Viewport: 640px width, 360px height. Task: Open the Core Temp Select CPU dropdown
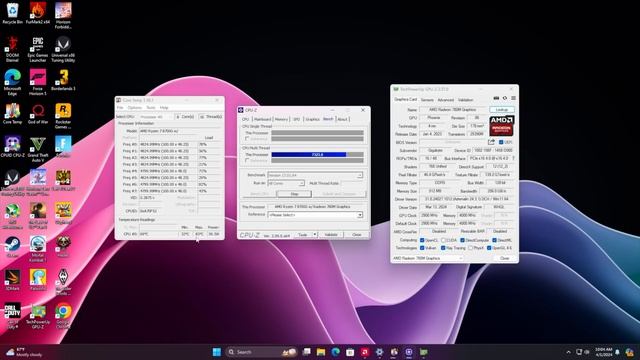[x=156, y=117]
